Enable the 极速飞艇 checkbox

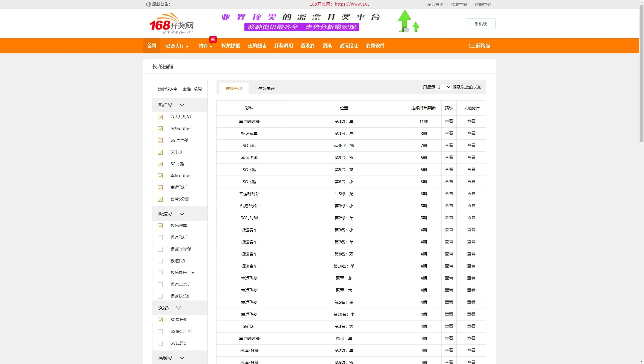(x=160, y=237)
